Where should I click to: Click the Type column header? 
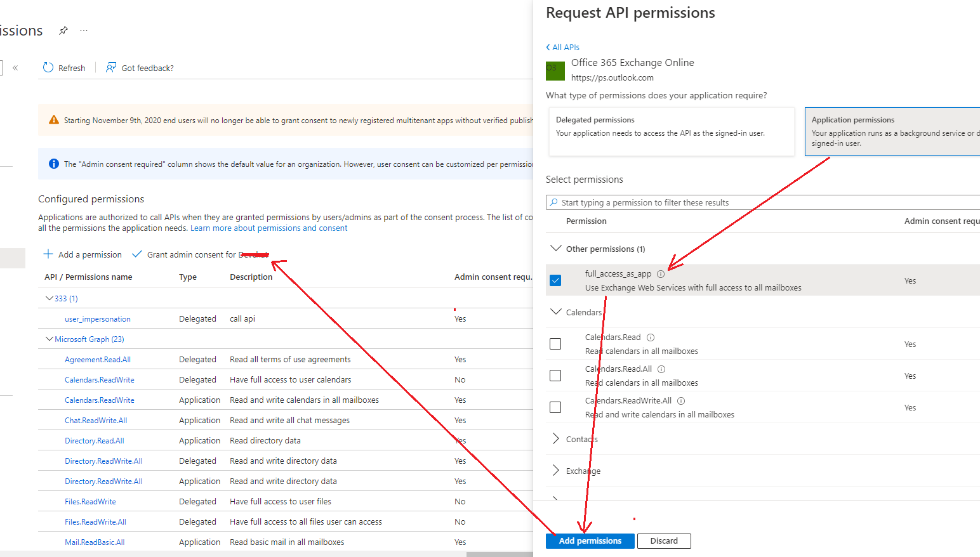[x=188, y=277]
